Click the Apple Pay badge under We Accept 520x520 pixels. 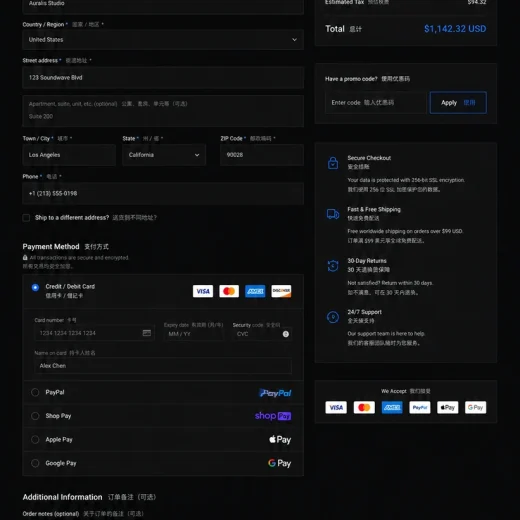pyautogui.click(x=448, y=407)
